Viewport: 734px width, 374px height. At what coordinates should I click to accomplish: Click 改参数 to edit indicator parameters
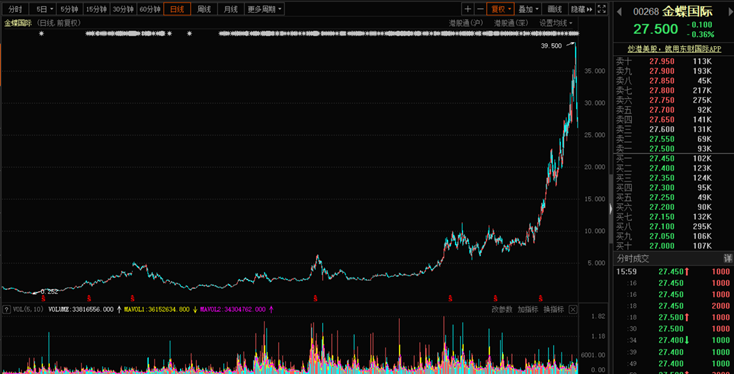(x=502, y=309)
